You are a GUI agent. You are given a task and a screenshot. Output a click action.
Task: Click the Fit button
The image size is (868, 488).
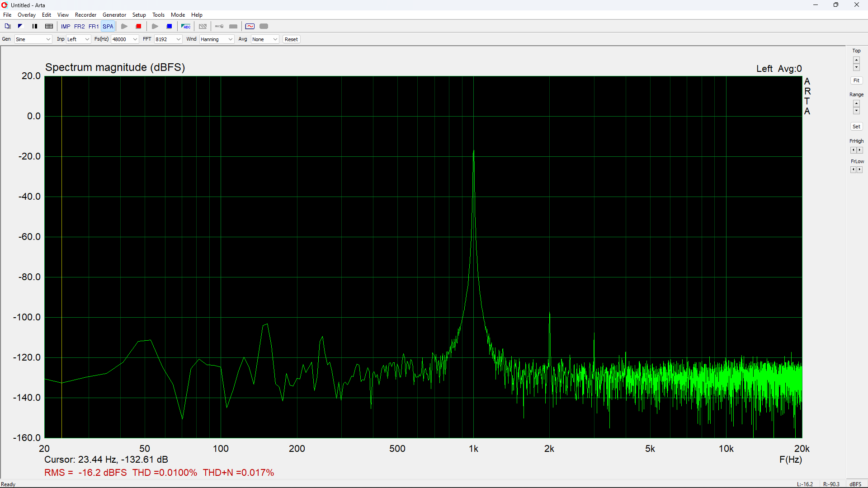tap(856, 81)
